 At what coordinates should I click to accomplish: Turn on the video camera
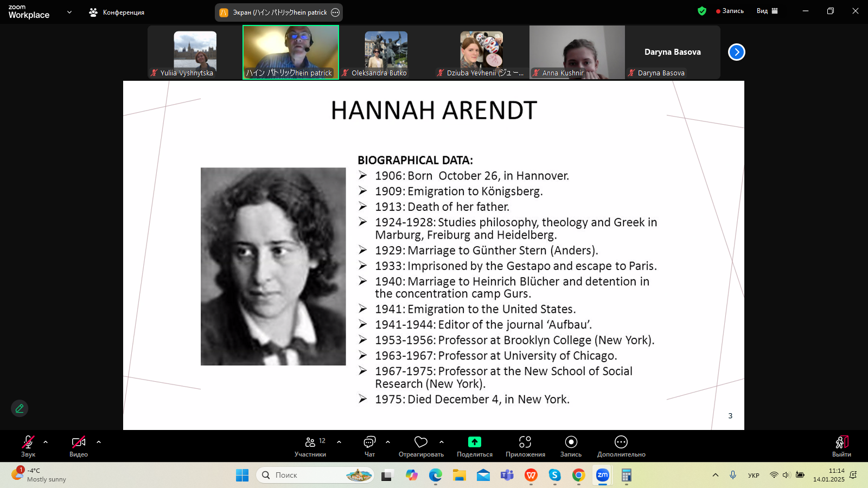pos(79,442)
